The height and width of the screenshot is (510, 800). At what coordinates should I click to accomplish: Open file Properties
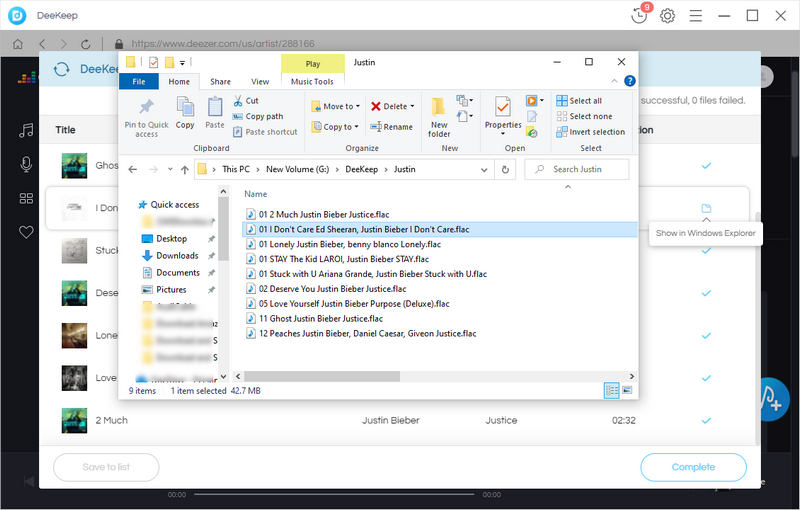coord(503,115)
